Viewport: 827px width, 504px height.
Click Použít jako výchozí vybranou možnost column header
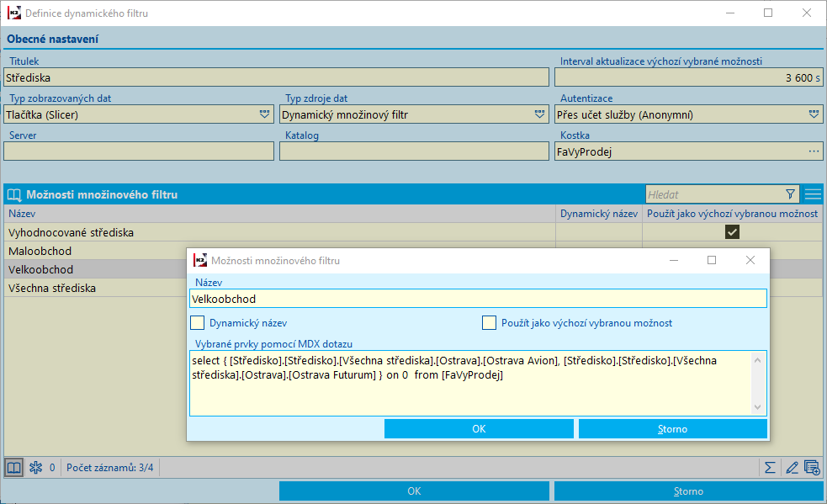click(732, 213)
